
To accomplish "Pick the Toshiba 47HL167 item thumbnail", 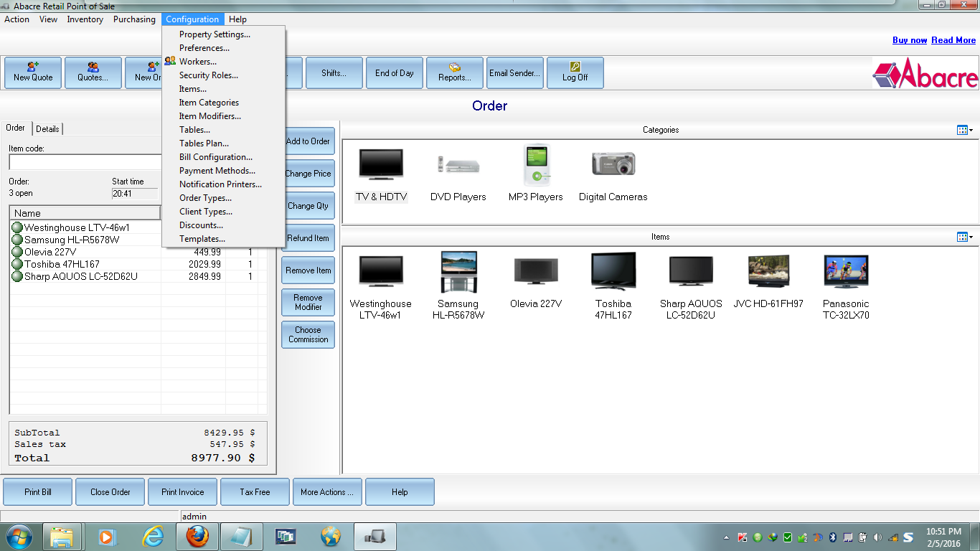I will 613,286.
